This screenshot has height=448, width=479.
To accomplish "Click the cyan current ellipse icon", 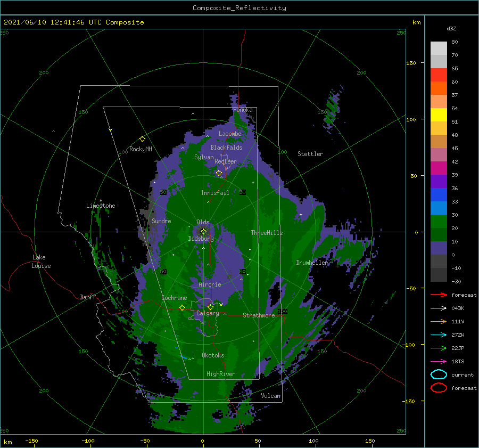I will tap(439, 374).
